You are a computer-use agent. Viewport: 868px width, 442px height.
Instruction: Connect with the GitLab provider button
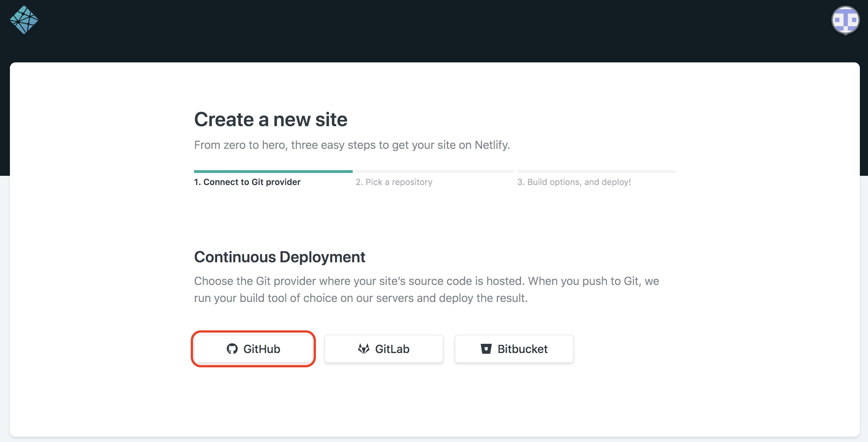pyautogui.click(x=384, y=349)
